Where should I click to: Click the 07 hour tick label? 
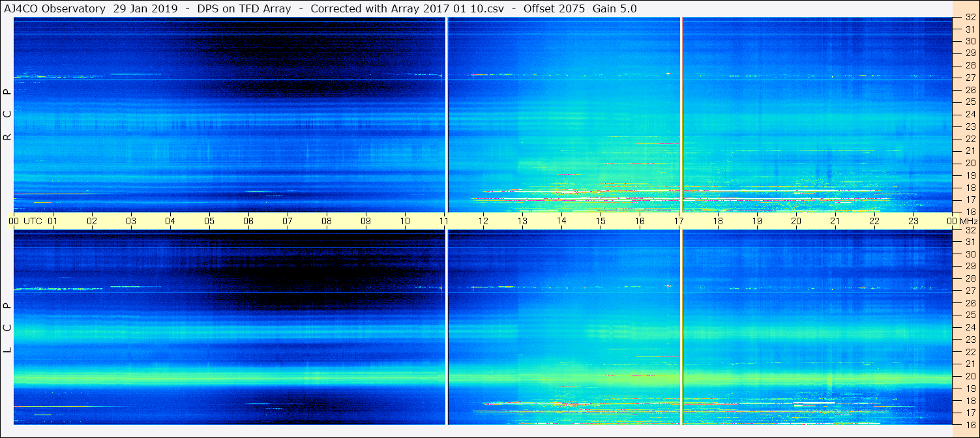pos(288,221)
